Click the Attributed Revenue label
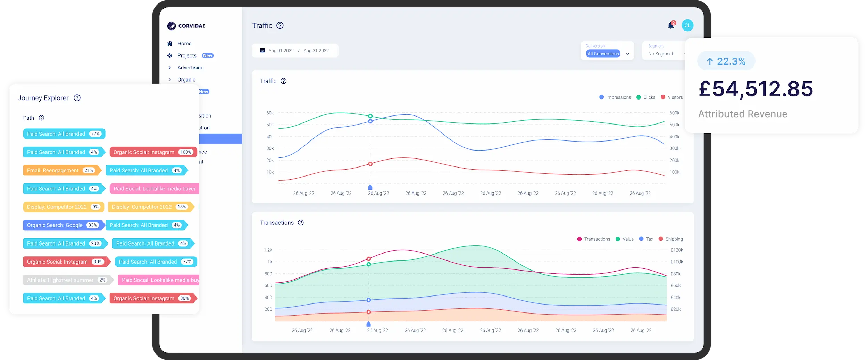Screen dimensions: 868x360 coord(743,114)
